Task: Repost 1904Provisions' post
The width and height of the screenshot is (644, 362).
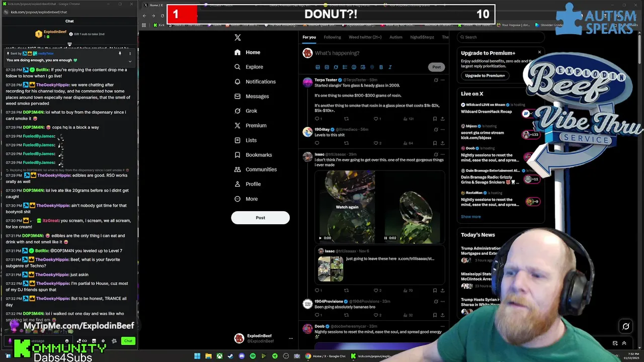Action: (346, 315)
